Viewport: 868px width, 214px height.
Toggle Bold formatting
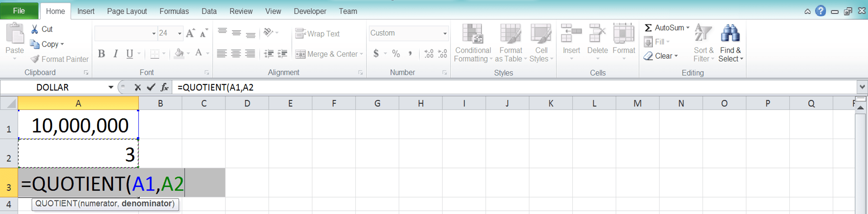point(101,54)
